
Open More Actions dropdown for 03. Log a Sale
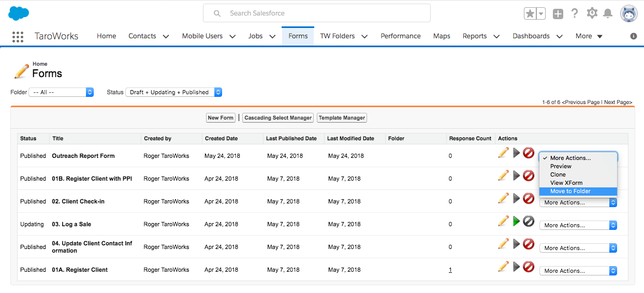[578, 225]
